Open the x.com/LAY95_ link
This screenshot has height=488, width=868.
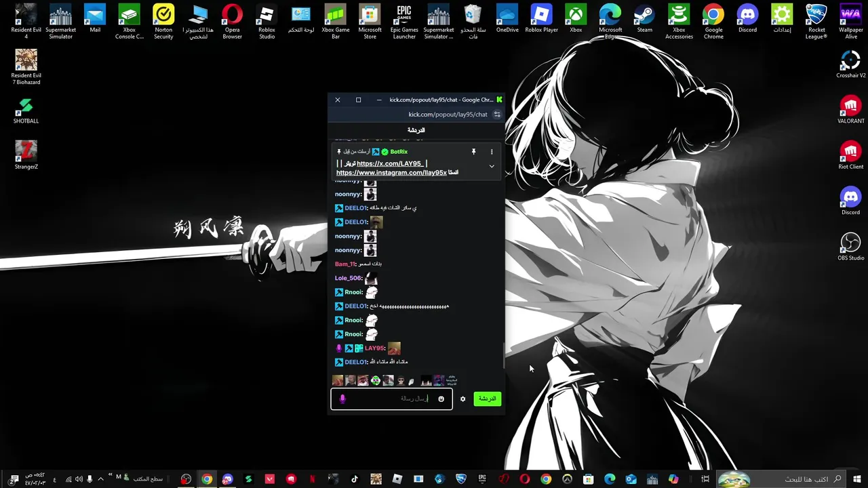[x=390, y=163]
